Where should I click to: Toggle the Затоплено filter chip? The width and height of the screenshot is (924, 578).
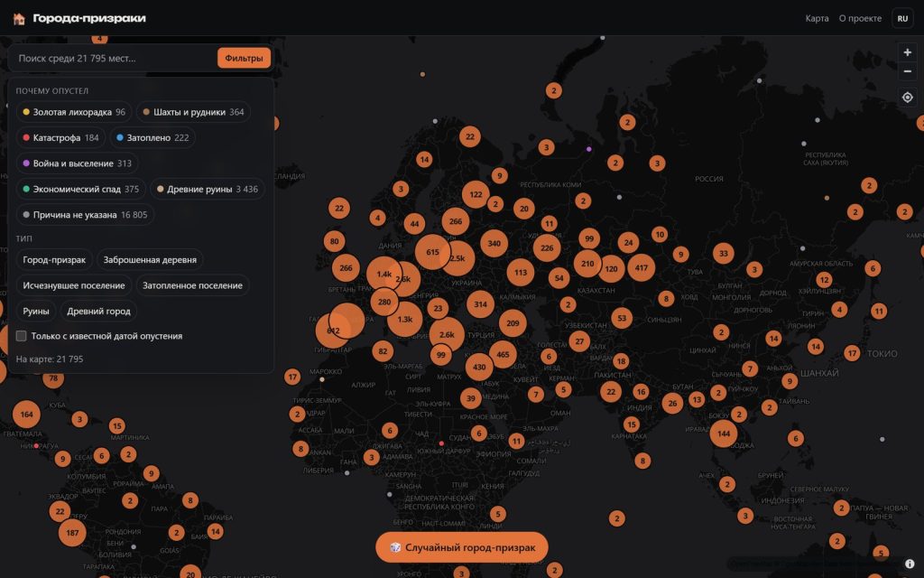pos(152,137)
